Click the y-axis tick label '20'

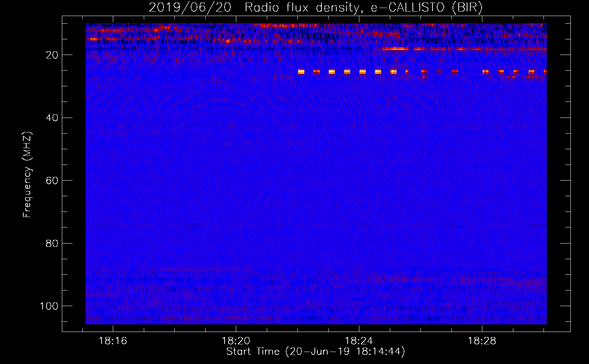point(52,55)
